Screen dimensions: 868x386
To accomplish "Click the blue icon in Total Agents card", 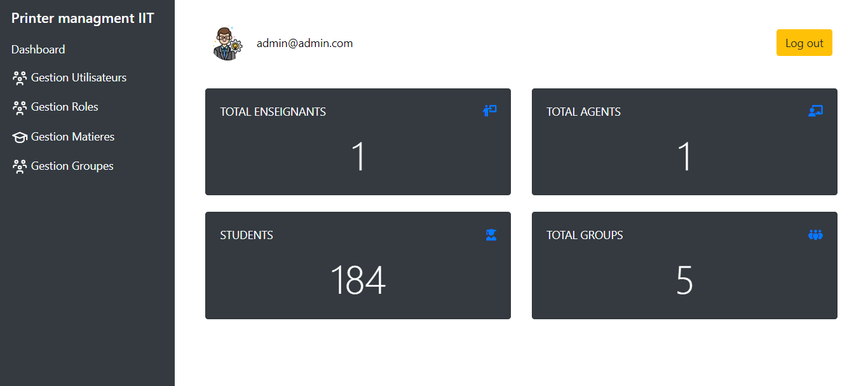I will [x=815, y=111].
